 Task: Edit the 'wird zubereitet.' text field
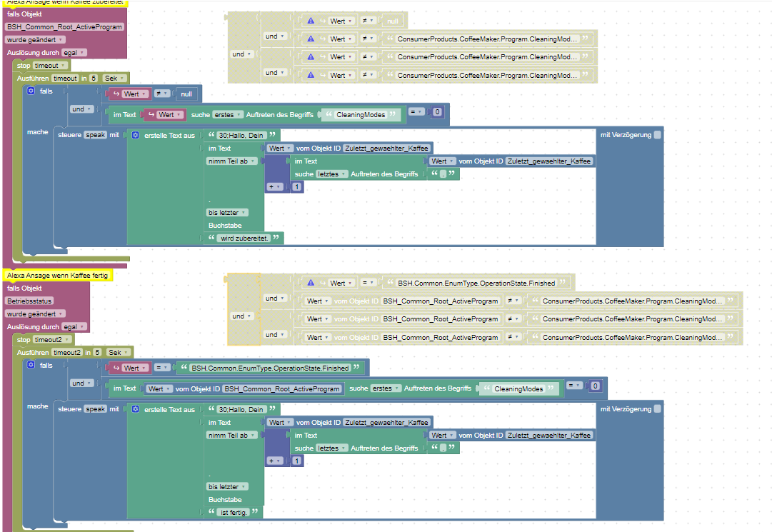click(x=244, y=239)
